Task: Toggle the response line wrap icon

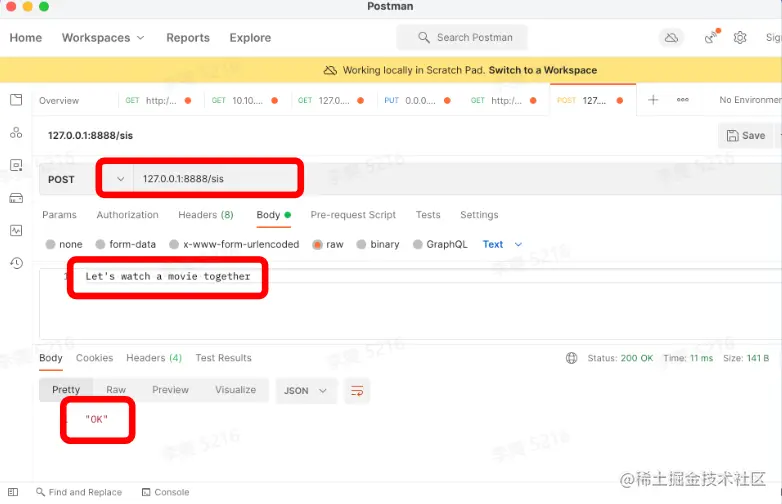Action: tap(357, 391)
